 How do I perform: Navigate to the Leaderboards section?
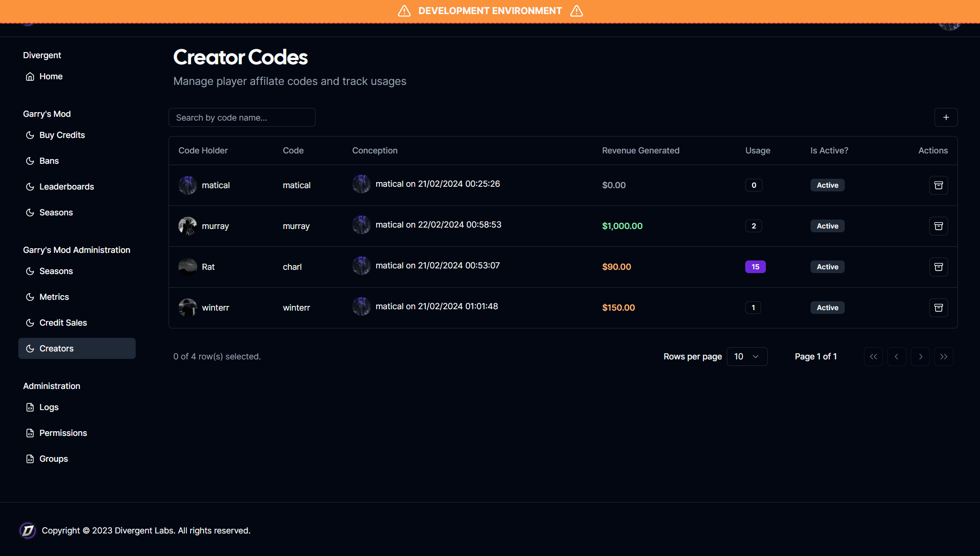66,186
